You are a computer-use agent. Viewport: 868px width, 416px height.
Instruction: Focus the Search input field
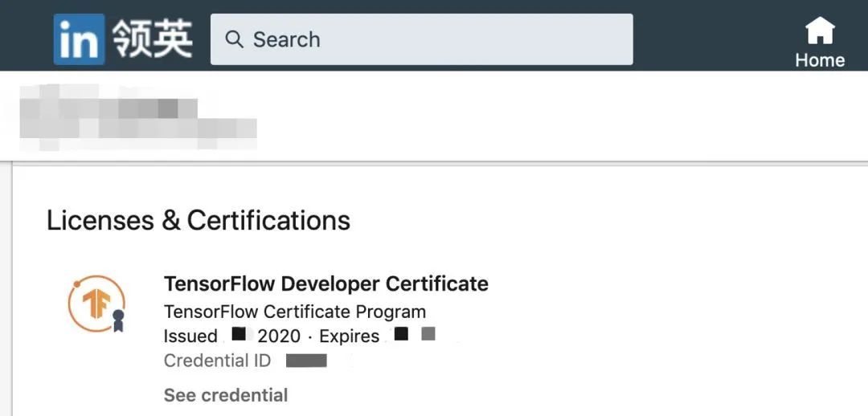[421, 39]
